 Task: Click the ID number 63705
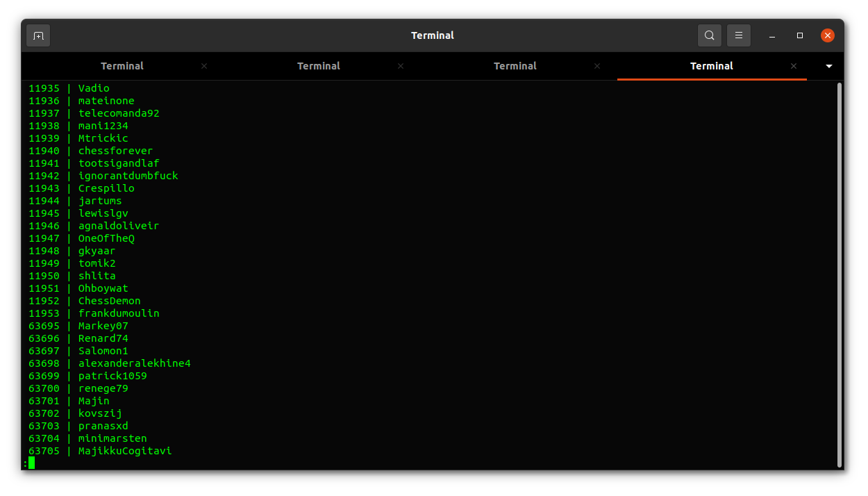coord(44,451)
